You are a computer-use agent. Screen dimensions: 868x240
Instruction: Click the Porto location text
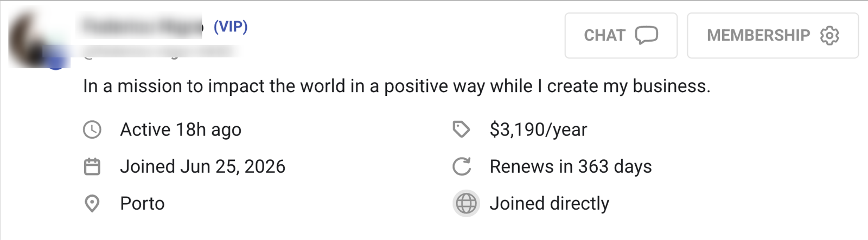[x=142, y=204]
